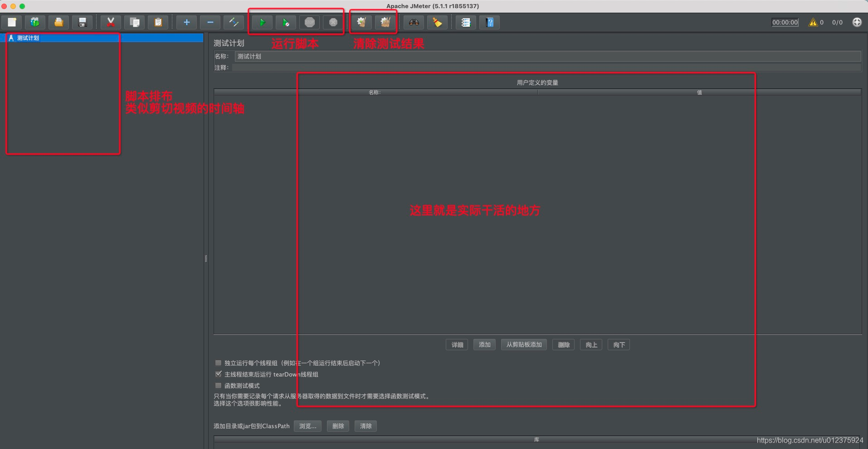Create a new test plan
Image resolution: width=868 pixels, height=449 pixels.
[x=12, y=22]
